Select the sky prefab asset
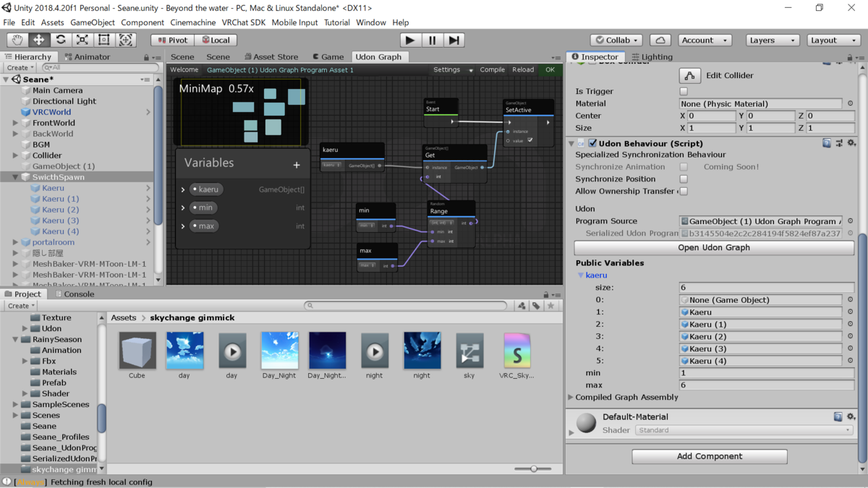The width and height of the screenshot is (868, 488). click(x=469, y=355)
